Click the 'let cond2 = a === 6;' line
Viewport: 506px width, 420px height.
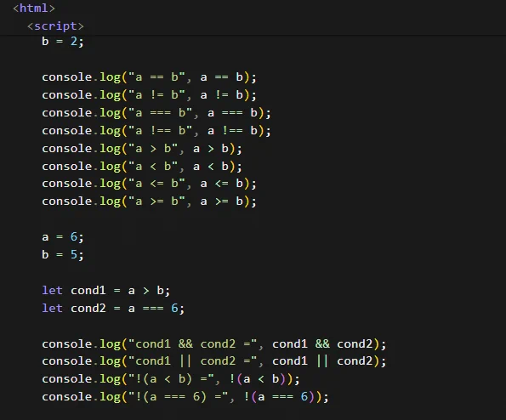pyautogui.click(x=113, y=308)
